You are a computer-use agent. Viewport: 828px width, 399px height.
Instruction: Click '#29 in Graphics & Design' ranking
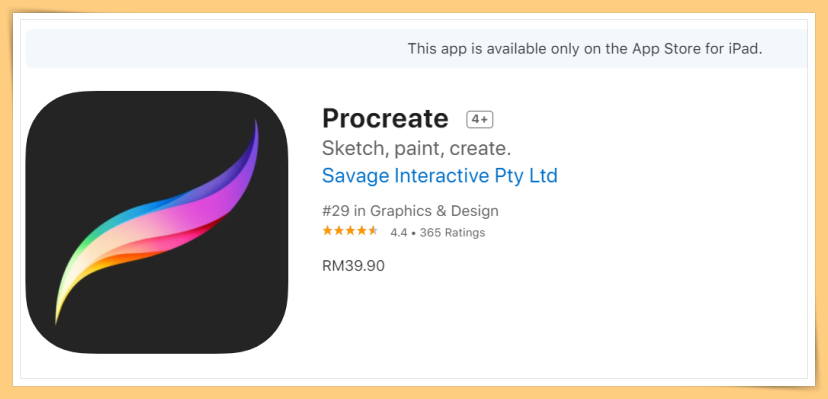pyautogui.click(x=410, y=211)
